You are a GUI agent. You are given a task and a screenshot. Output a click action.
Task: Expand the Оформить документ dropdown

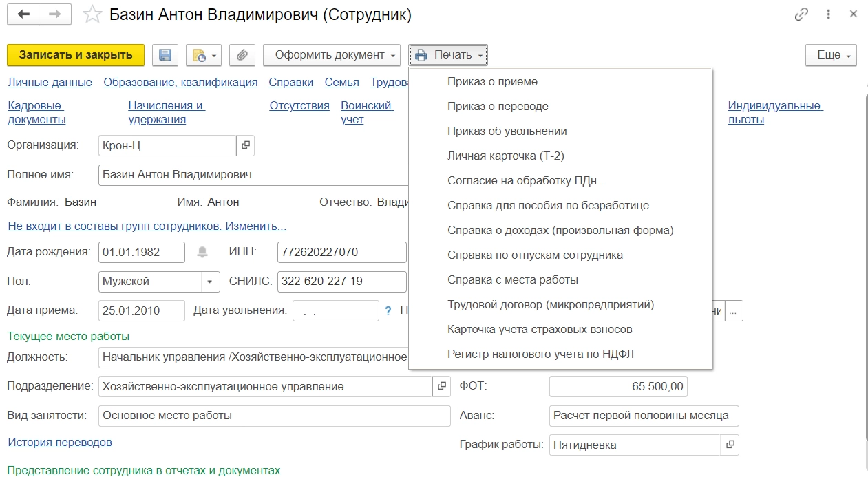pyautogui.click(x=331, y=55)
